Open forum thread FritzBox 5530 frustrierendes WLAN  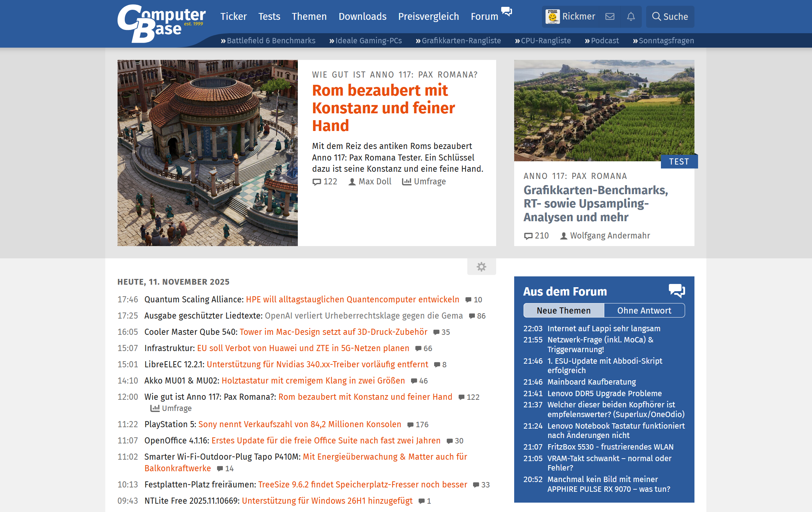(610, 447)
